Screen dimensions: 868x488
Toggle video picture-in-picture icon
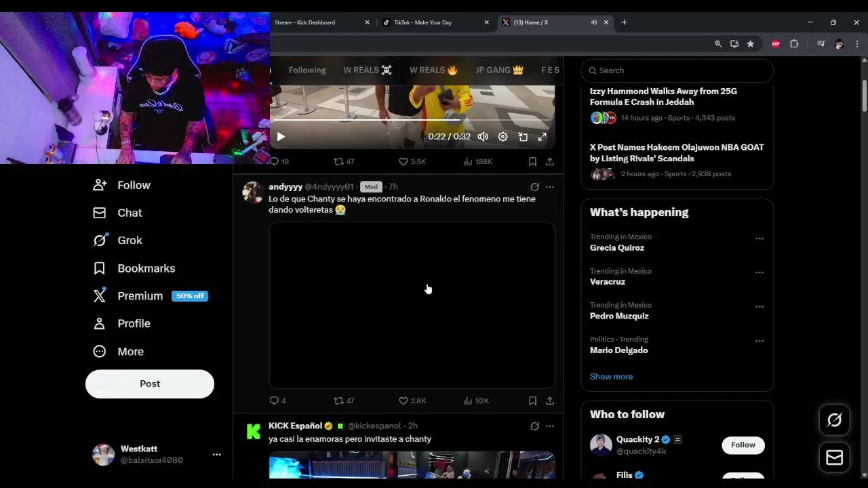(523, 137)
